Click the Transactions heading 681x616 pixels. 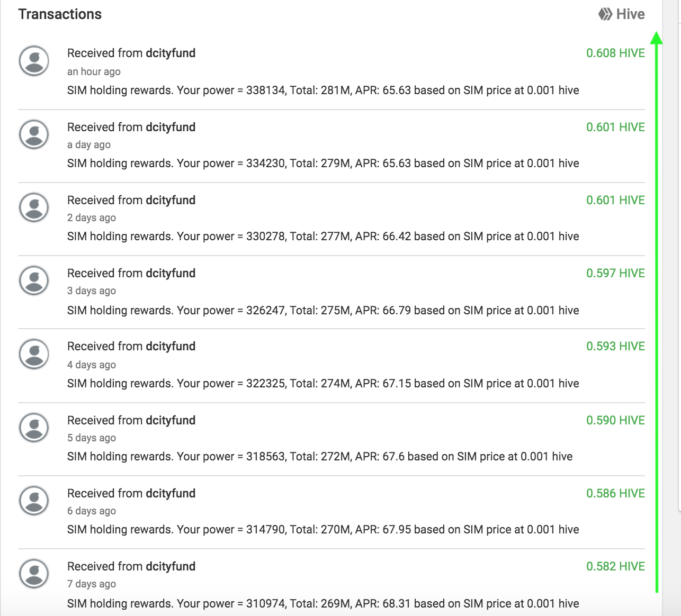[x=60, y=14]
